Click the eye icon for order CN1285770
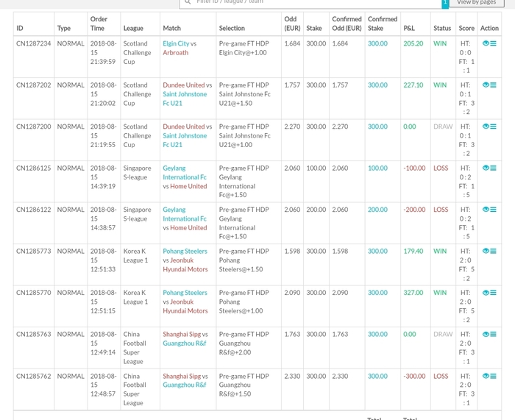Image resolution: width=515 pixels, height=420 pixels. 486,293
